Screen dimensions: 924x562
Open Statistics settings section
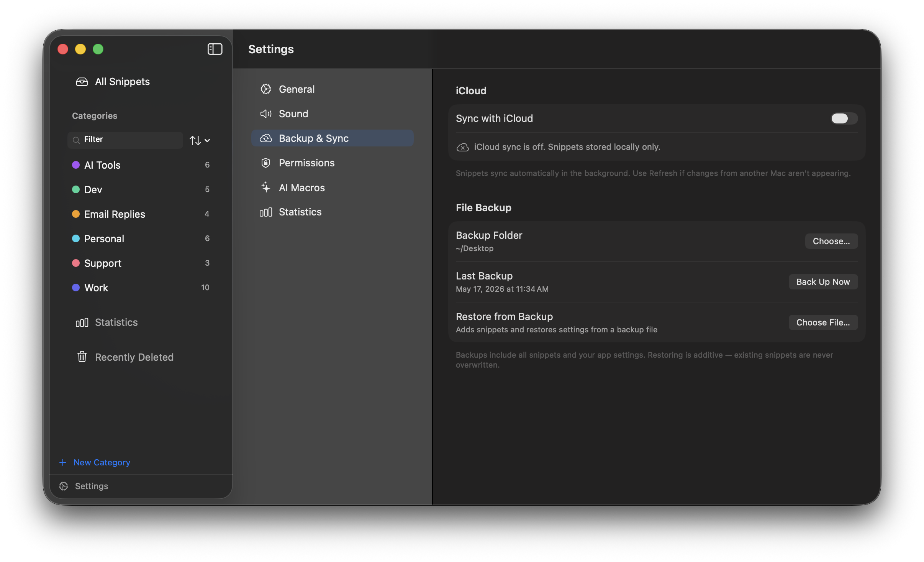pos(332,212)
